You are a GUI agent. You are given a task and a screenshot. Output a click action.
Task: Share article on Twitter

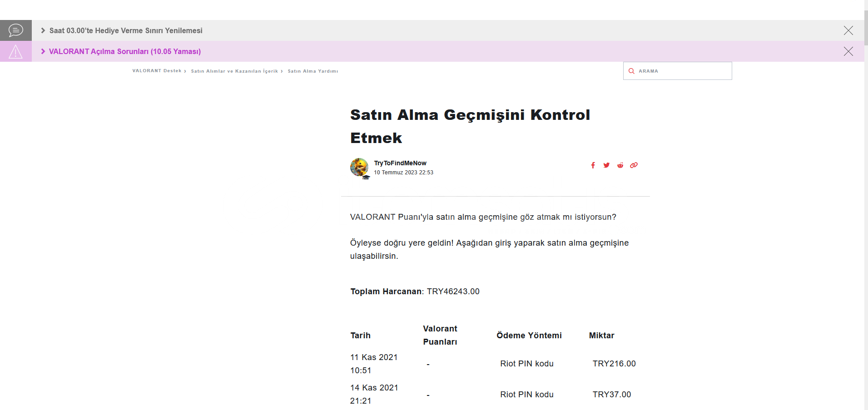click(x=606, y=165)
